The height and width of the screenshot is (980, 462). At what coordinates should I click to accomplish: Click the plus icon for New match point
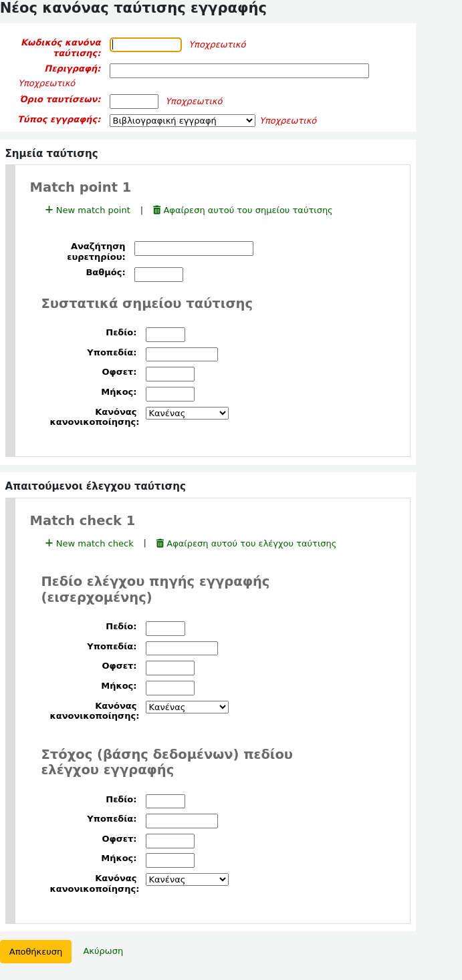pyautogui.click(x=49, y=210)
